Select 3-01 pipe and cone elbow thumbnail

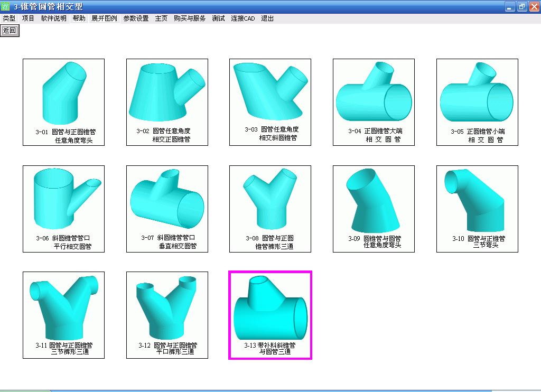pos(63,102)
